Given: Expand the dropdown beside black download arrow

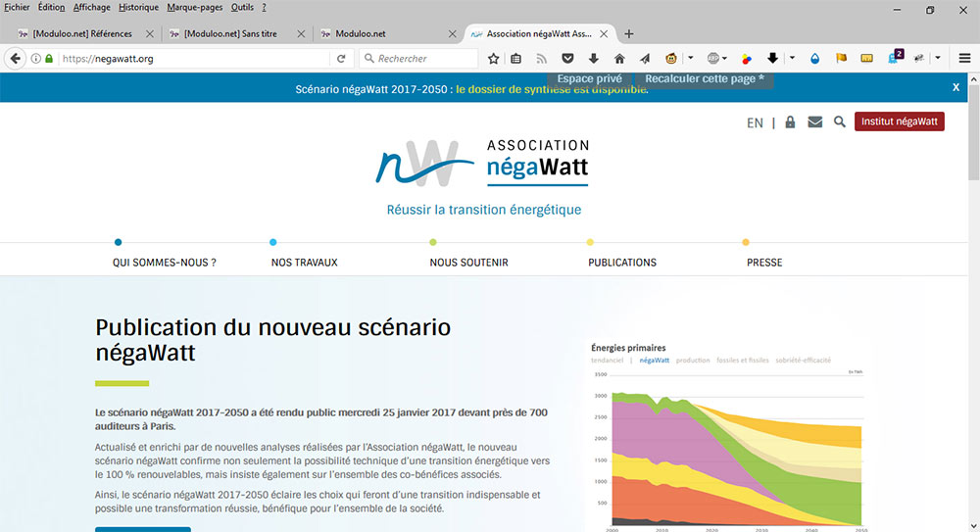Looking at the screenshot, I should pyautogui.click(x=792, y=58).
